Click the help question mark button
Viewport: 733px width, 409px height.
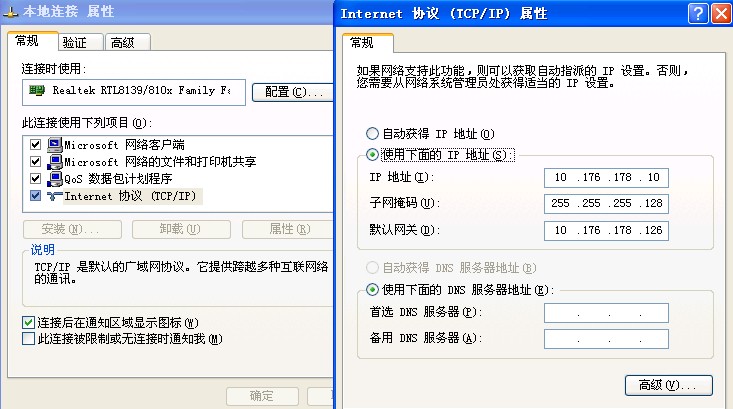[698, 13]
